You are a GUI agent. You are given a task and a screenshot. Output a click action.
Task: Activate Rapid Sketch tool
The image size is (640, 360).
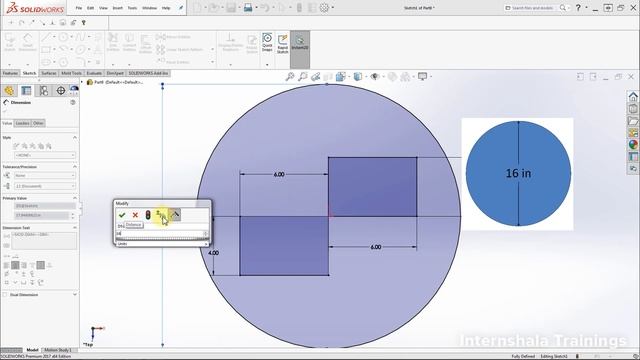[x=282, y=44]
